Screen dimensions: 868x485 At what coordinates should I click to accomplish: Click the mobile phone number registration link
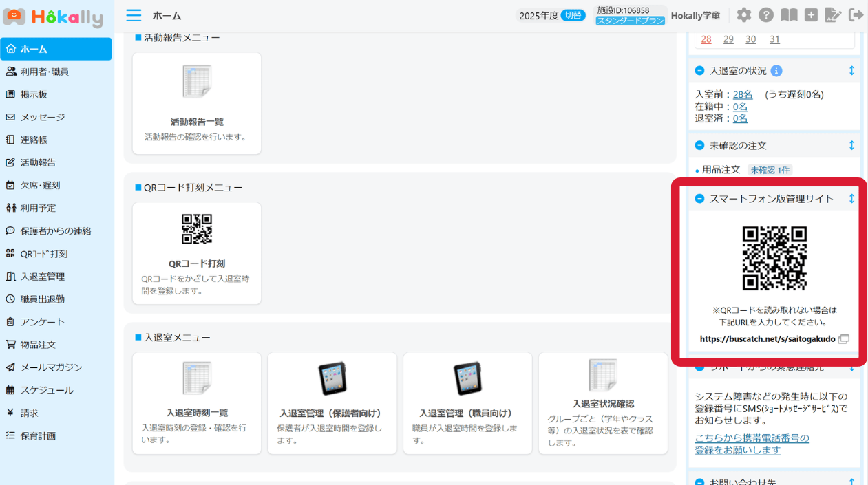pos(752,444)
